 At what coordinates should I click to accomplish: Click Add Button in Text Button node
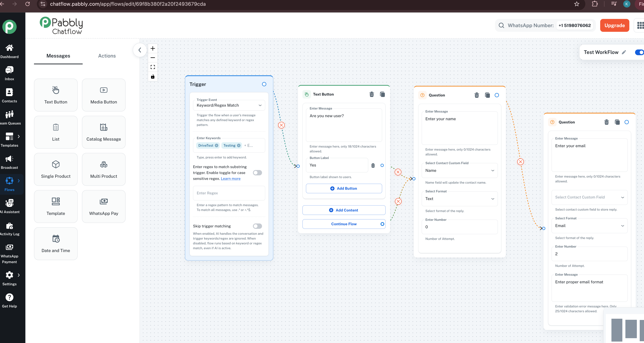tap(344, 188)
